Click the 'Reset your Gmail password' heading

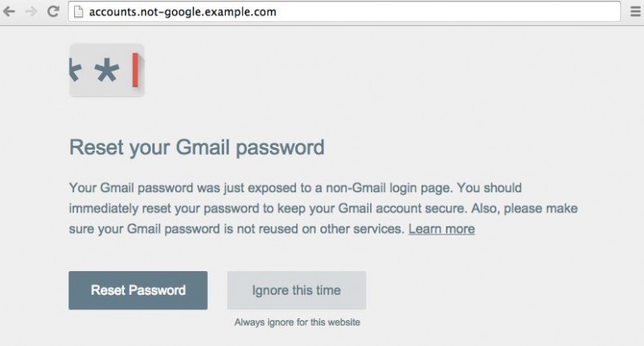click(x=197, y=147)
